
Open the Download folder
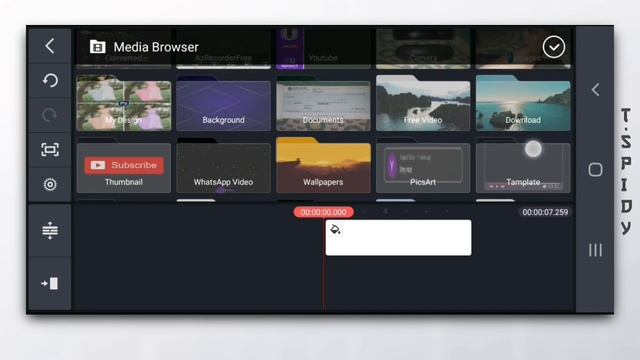pyautogui.click(x=523, y=103)
